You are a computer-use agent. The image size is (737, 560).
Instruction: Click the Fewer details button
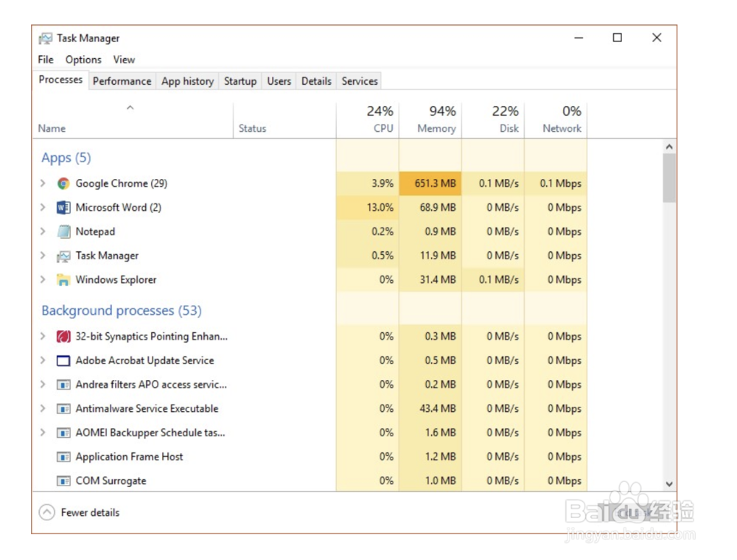tap(80, 512)
